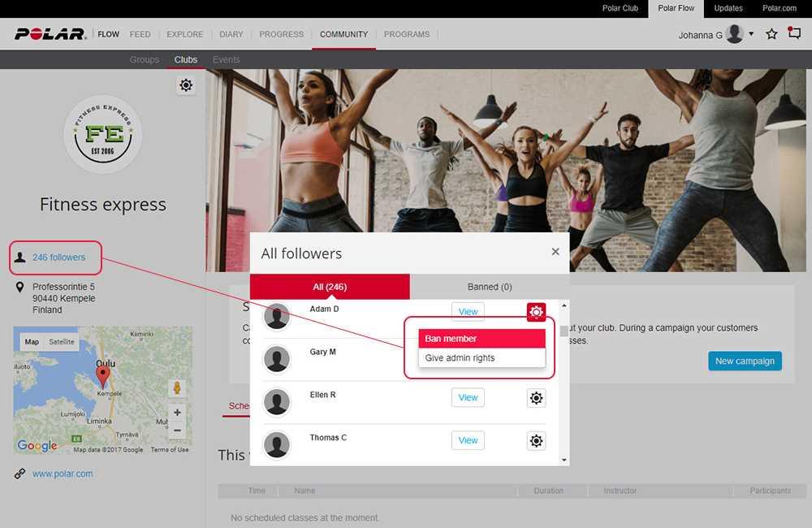The width and height of the screenshot is (812, 528).
Task: Click Gary M's avatar
Action: 277,360
